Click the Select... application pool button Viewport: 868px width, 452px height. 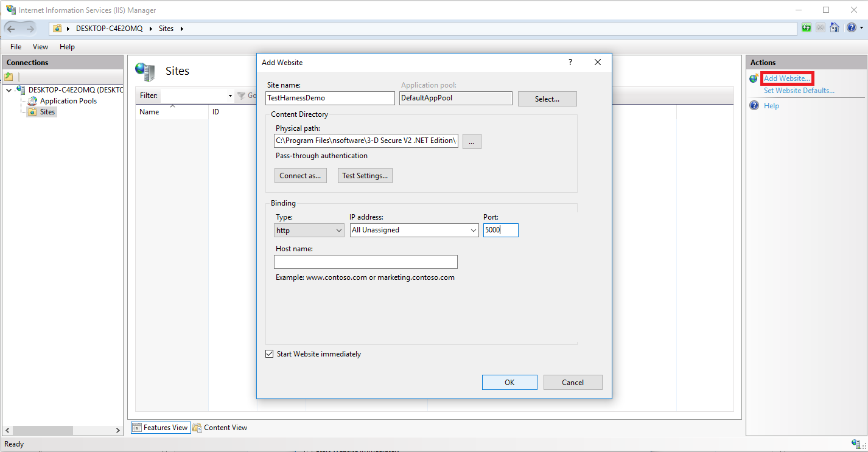click(x=547, y=99)
